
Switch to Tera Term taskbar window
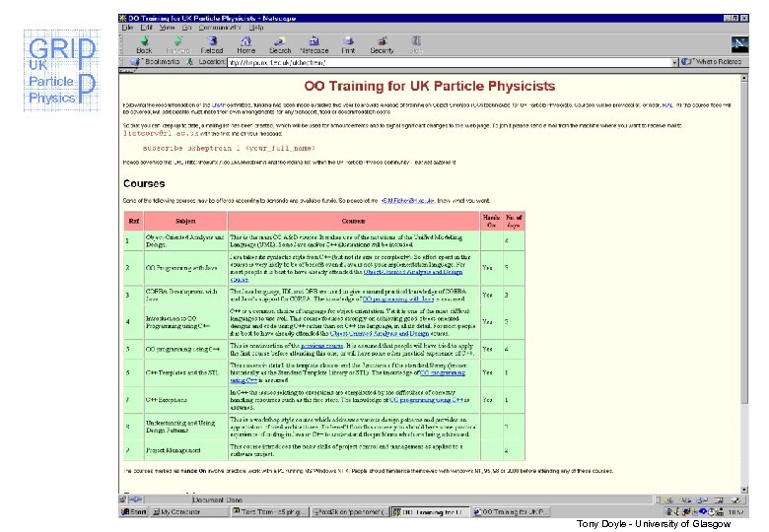point(270,511)
